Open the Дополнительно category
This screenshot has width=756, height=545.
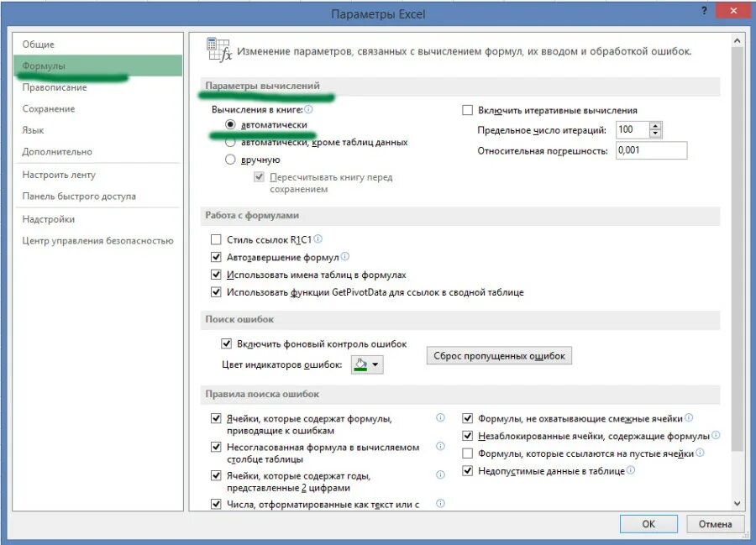(98, 151)
